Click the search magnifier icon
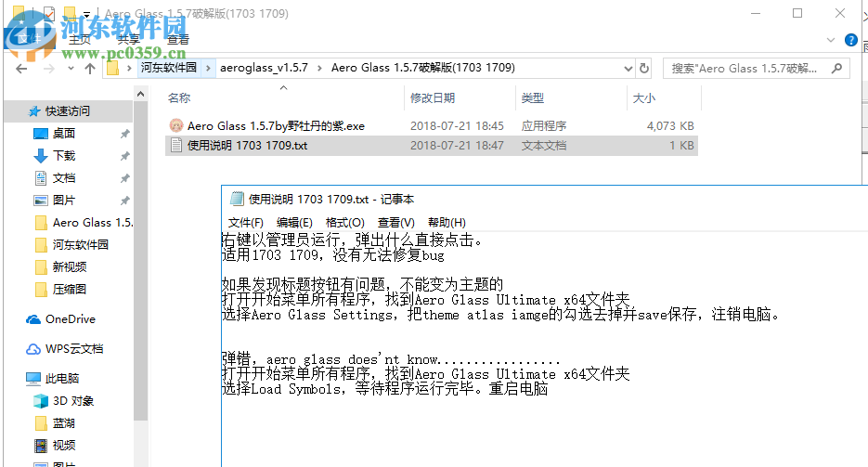 836,68
